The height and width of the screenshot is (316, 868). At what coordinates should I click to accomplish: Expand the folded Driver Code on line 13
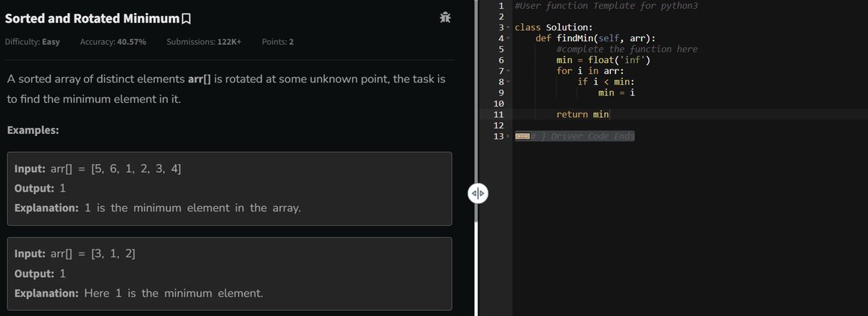pyautogui.click(x=509, y=137)
